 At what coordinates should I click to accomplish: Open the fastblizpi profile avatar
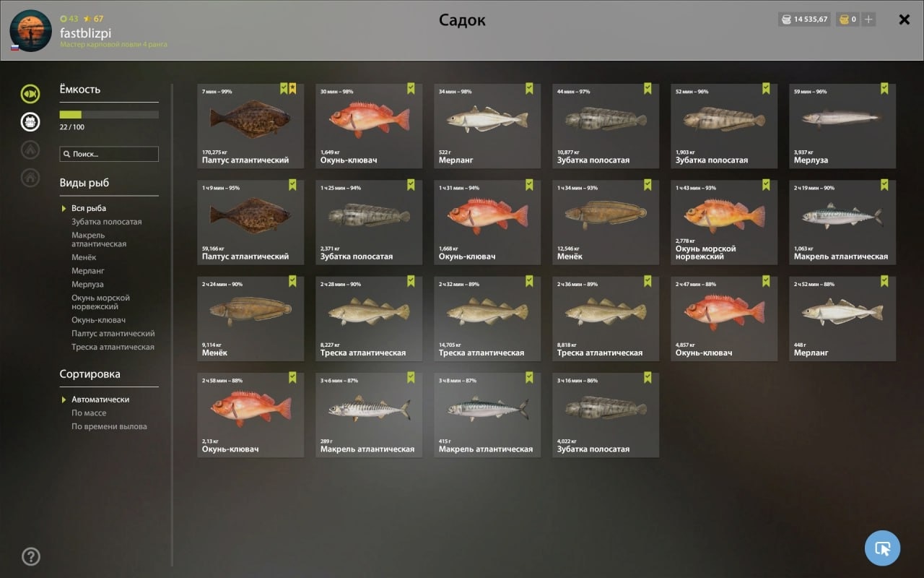tap(30, 30)
